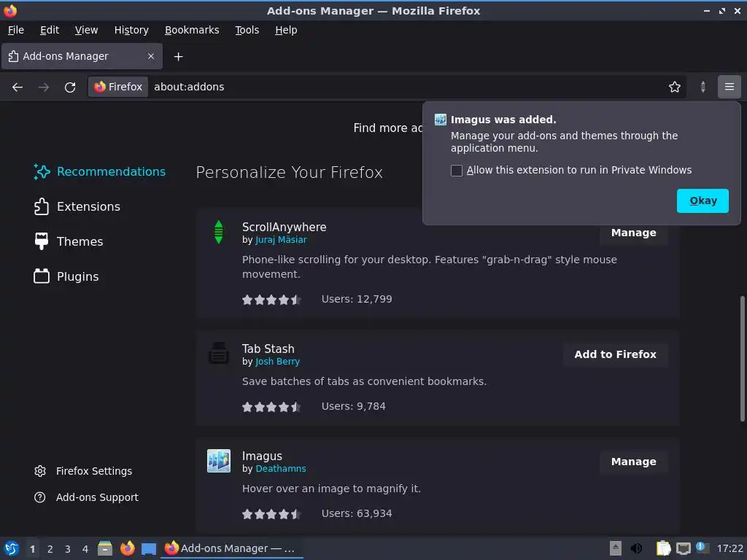Switch to workspace 3 in the taskbar
This screenshot has height=560, width=747.
(68, 549)
